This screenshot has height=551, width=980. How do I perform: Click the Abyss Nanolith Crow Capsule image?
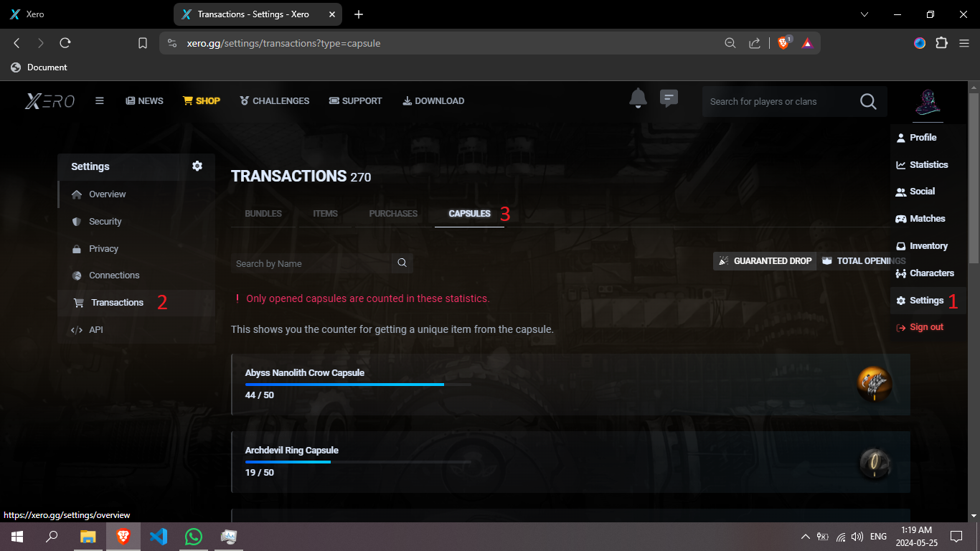pos(874,385)
